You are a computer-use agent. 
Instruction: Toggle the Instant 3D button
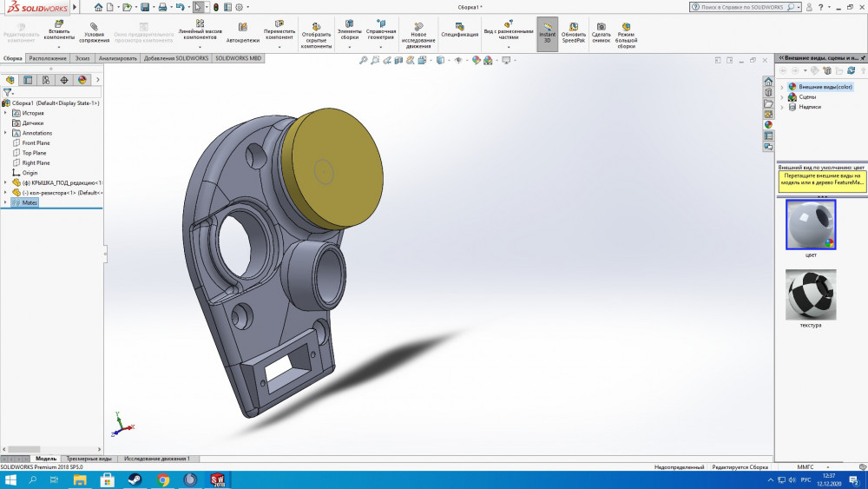(x=548, y=32)
